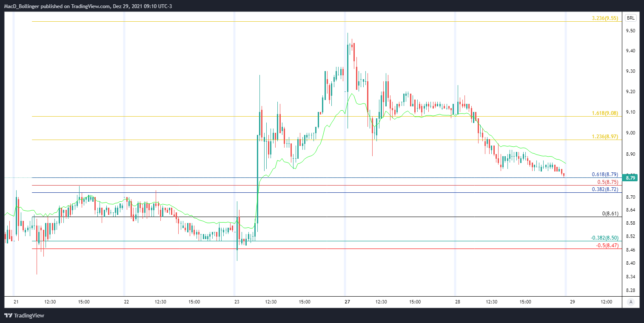Click the published header text MacD_Bollinger
Screen dimensions: 644x323
[x=22, y=6]
